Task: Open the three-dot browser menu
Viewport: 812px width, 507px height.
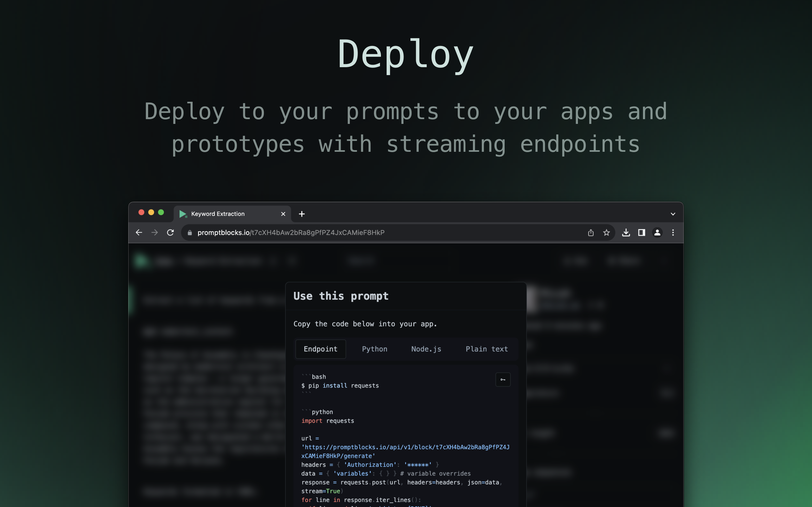Action: click(x=673, y=232)
